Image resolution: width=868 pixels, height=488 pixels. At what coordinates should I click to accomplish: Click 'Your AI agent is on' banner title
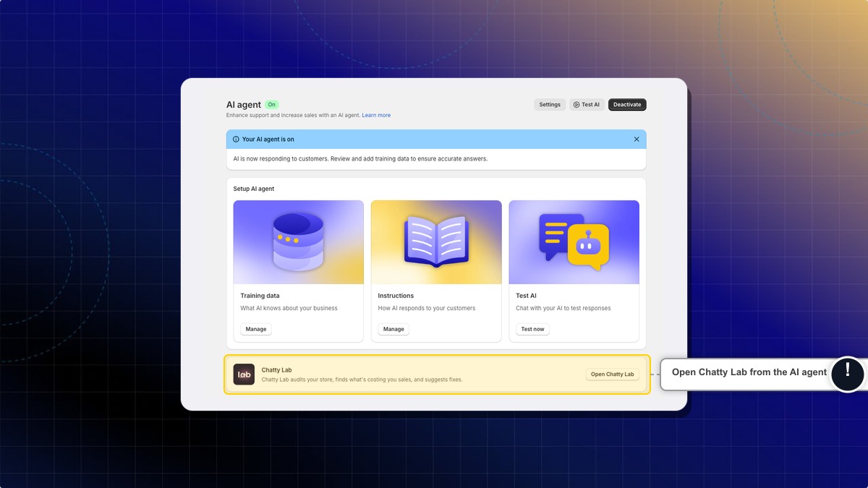268,140
